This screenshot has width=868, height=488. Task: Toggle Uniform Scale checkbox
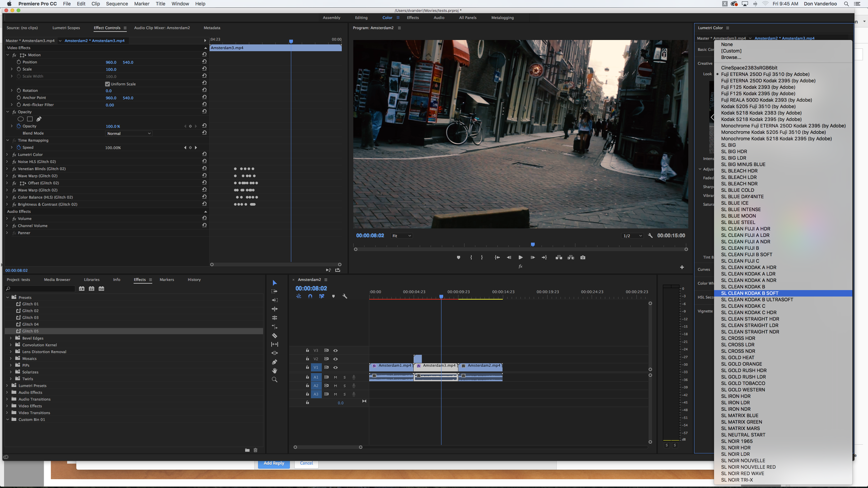pyautogui.click(x=107, y=84)
